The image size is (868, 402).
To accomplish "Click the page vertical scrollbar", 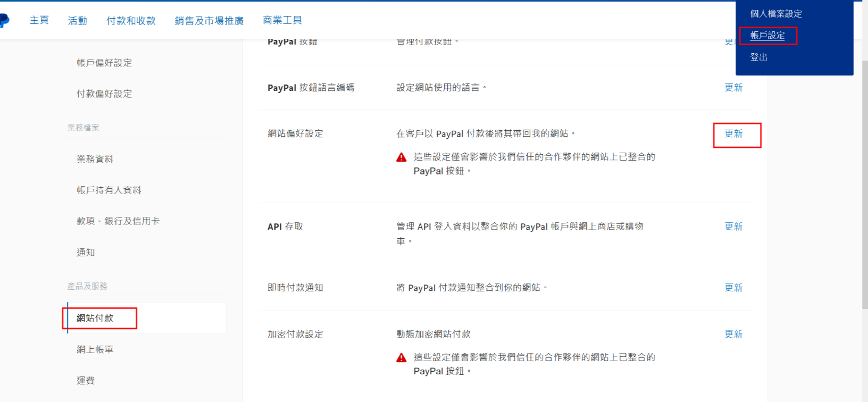I will click(865, 184).
